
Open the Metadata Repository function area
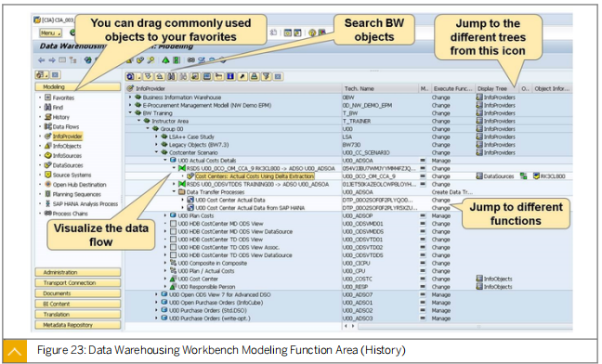tap(77, 325)
